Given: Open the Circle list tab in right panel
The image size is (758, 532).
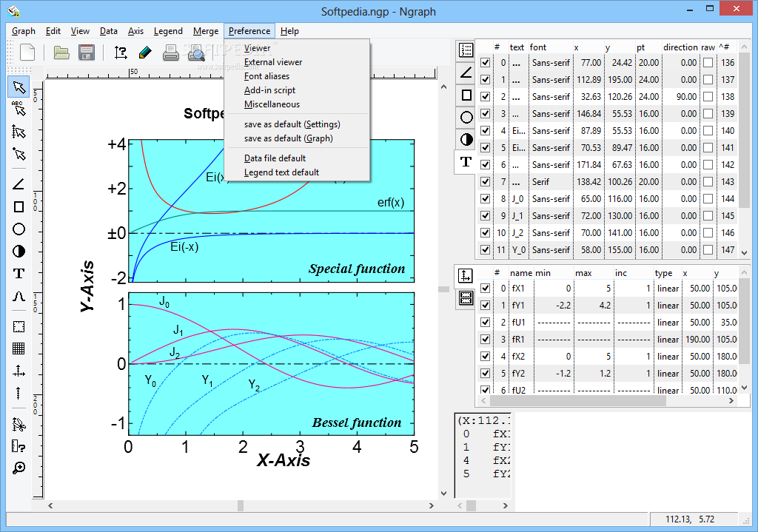Looking at the screenshot, I should 466,117.
